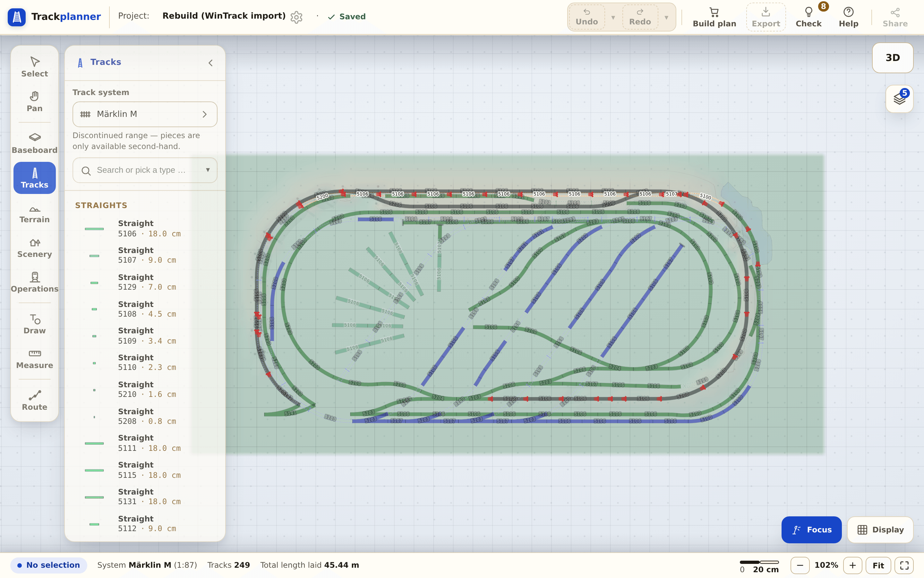
Task: Open the Display options
Action: (x=880, y=530)
